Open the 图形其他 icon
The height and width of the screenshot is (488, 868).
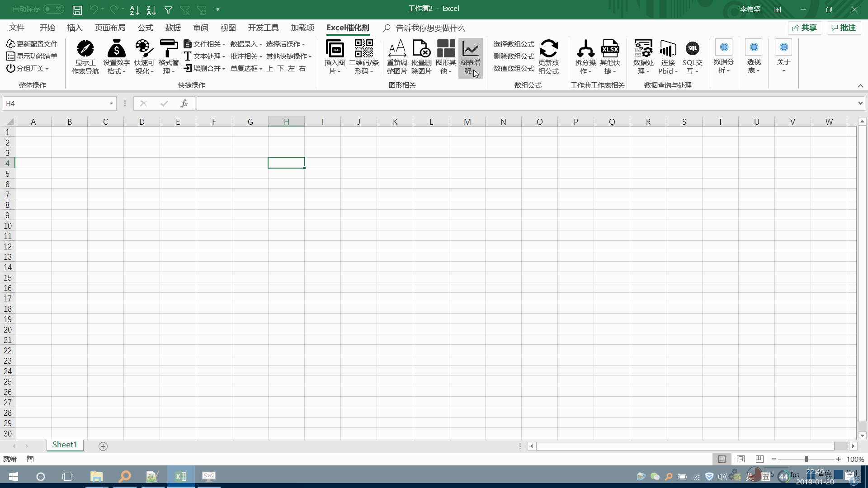pos(446,48)
